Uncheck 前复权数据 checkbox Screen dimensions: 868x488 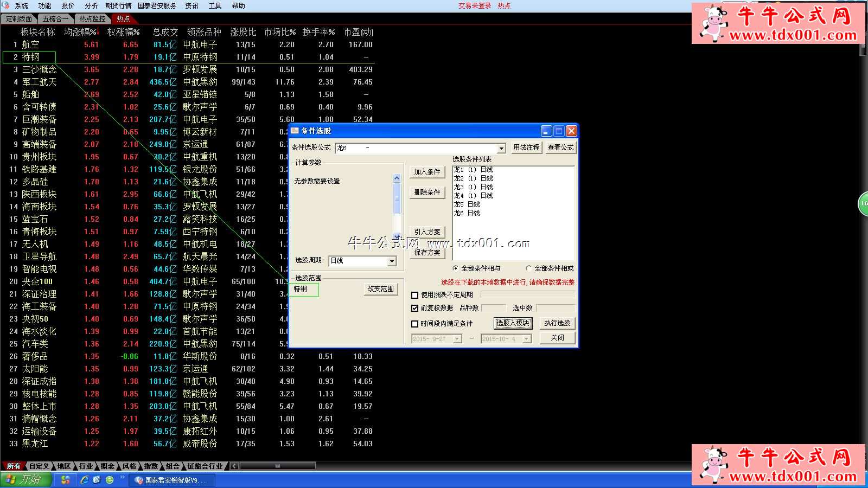click(x=415, y=308)
